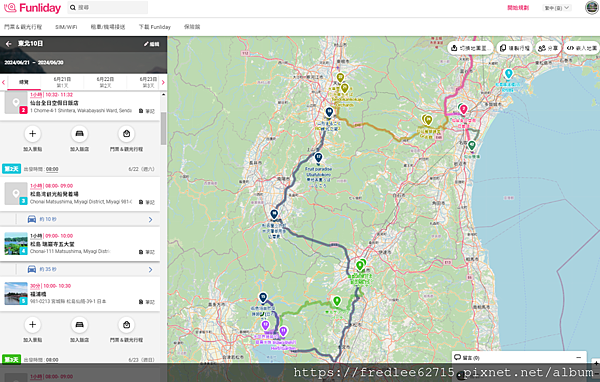This screenshot has height=382, width=600.
Task: Open the 繁中 language dropdown
Action: pos(557,8)
